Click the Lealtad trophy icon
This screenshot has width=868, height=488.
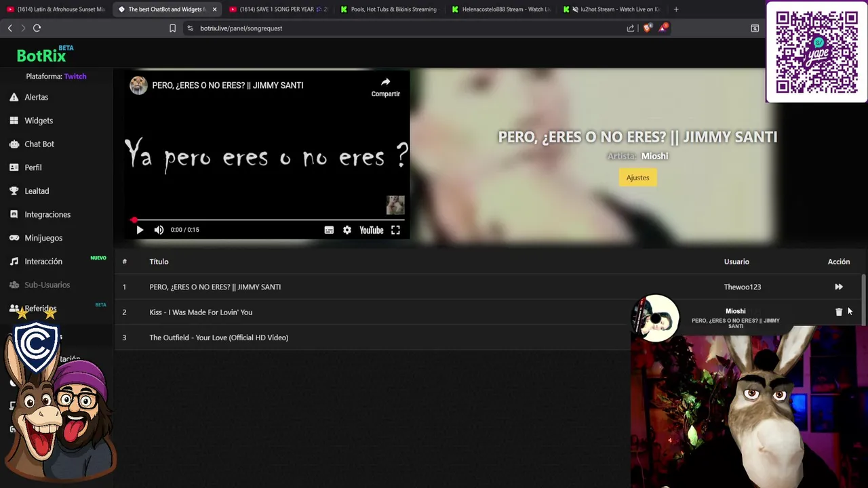(x=14, y=191)
